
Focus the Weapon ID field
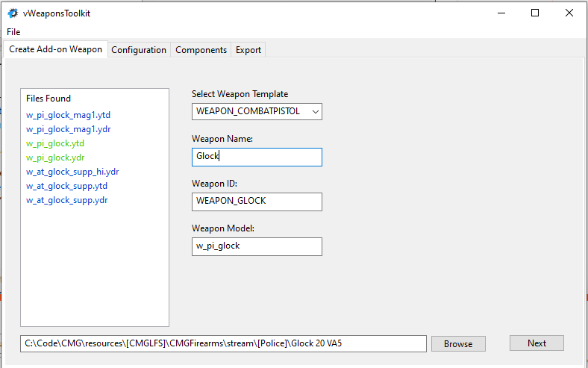pos(257,202)
